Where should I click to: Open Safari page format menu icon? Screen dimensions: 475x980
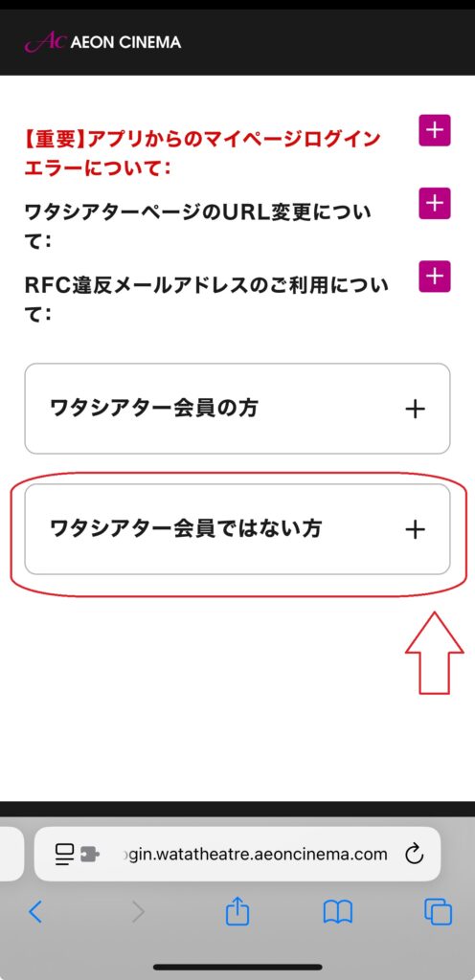click(x=64, y=855)
